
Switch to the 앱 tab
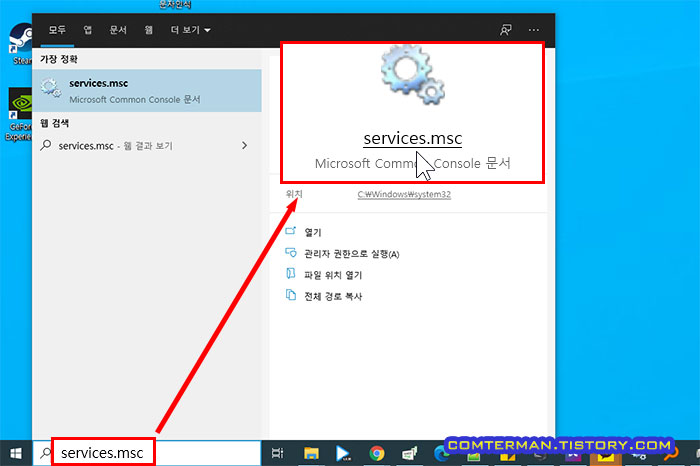tap(88, 30)
